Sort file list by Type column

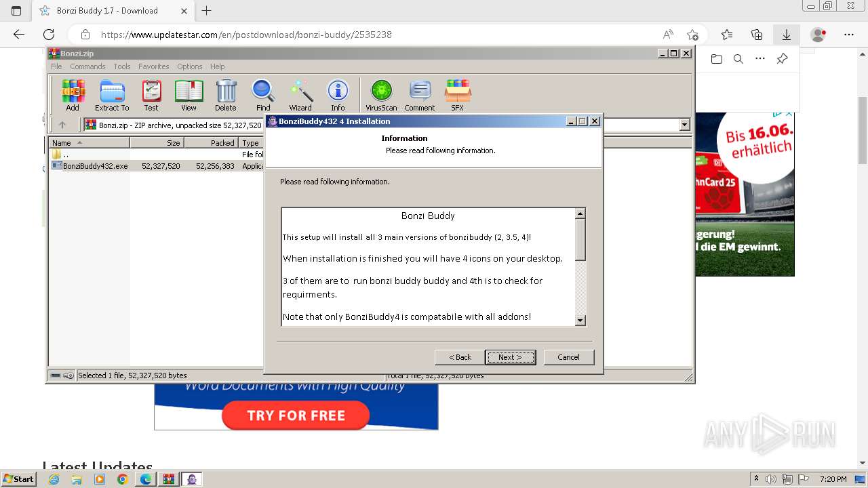[251, 143]
